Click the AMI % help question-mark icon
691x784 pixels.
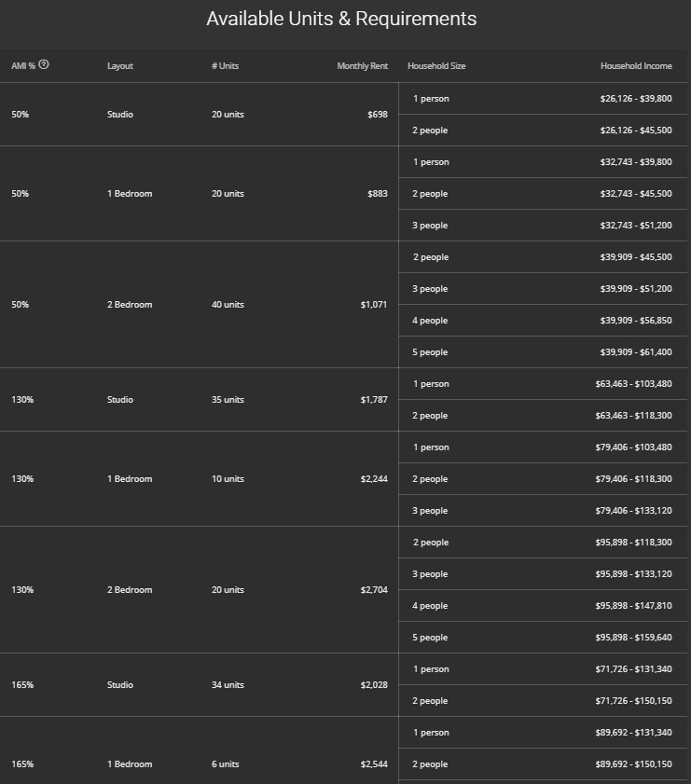pos(44,65)
